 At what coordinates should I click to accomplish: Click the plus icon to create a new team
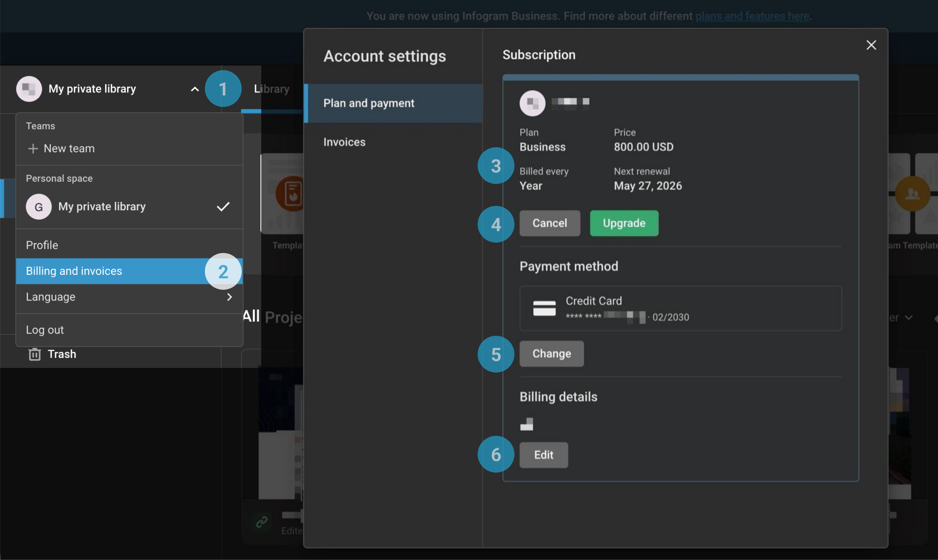33,148
